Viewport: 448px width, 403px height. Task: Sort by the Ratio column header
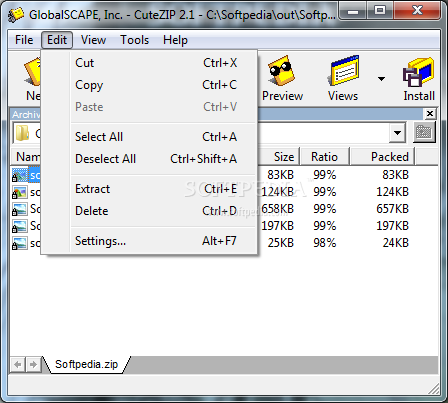pyautogui.click(x=325, y=157)
